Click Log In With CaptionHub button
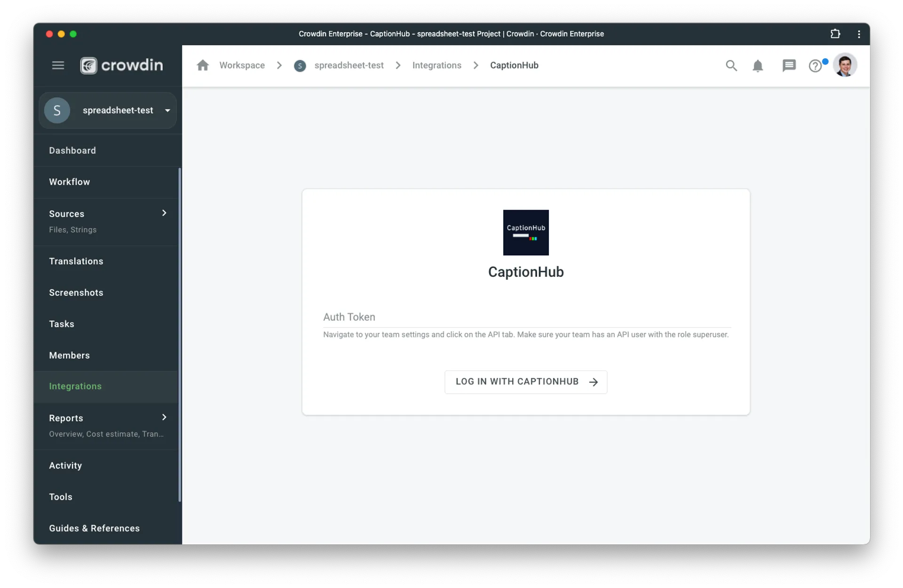The height and width of the screenshot is (588, 903). click(x=526, y=382)
